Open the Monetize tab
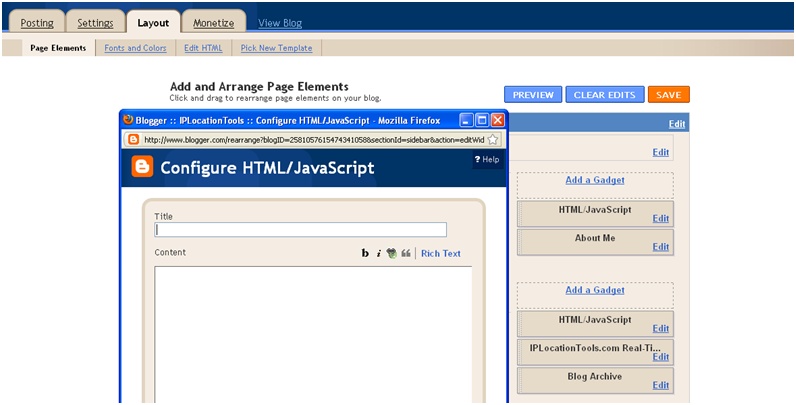This screenshot has width=796, height=405. [x=214, y=23]
